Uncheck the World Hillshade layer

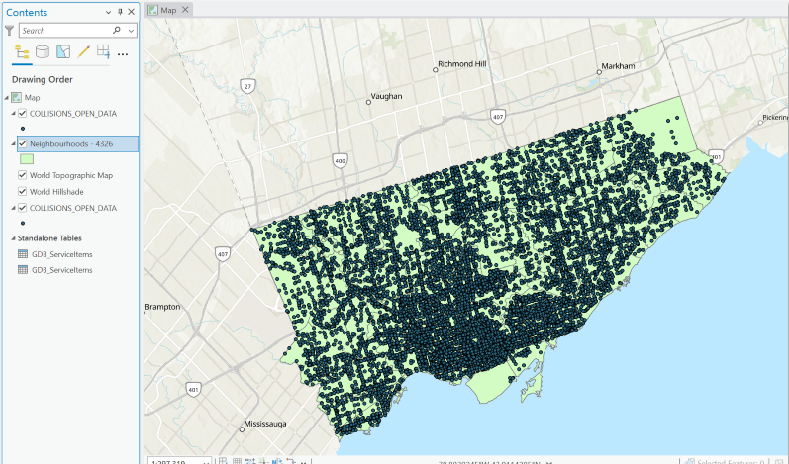tap(23, 191)
